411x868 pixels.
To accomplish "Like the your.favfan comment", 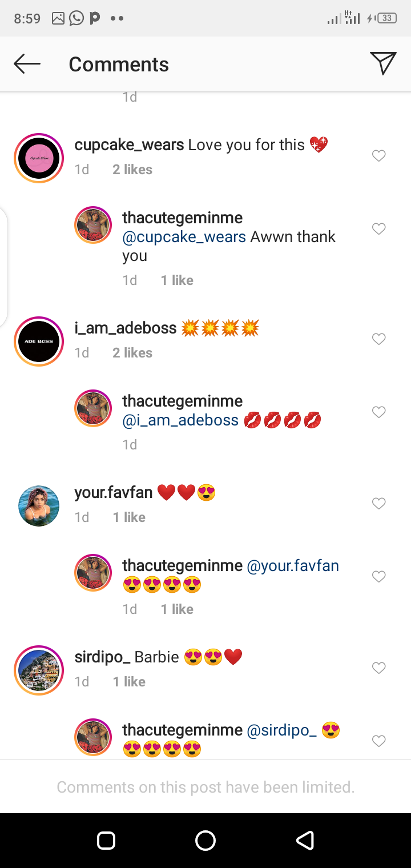I will pos(379,504).
